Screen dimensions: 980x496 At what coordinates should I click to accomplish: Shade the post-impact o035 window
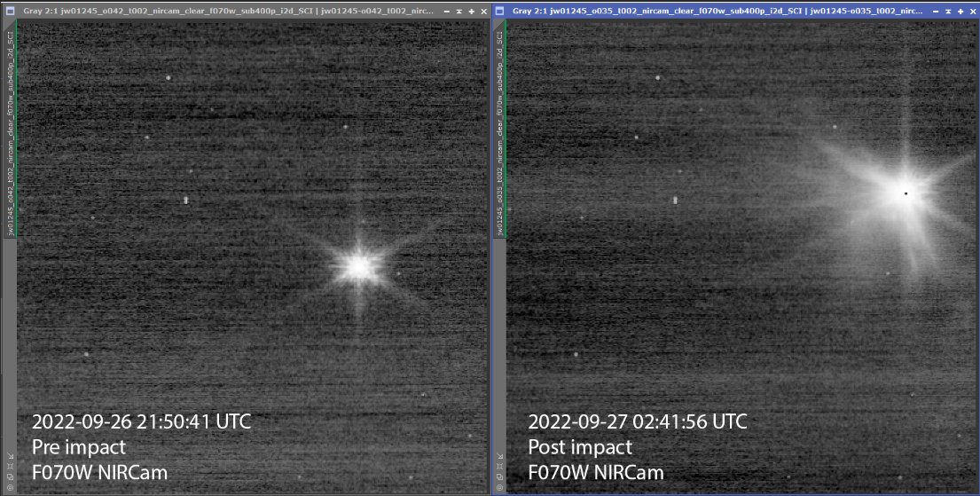pos(948,12)
